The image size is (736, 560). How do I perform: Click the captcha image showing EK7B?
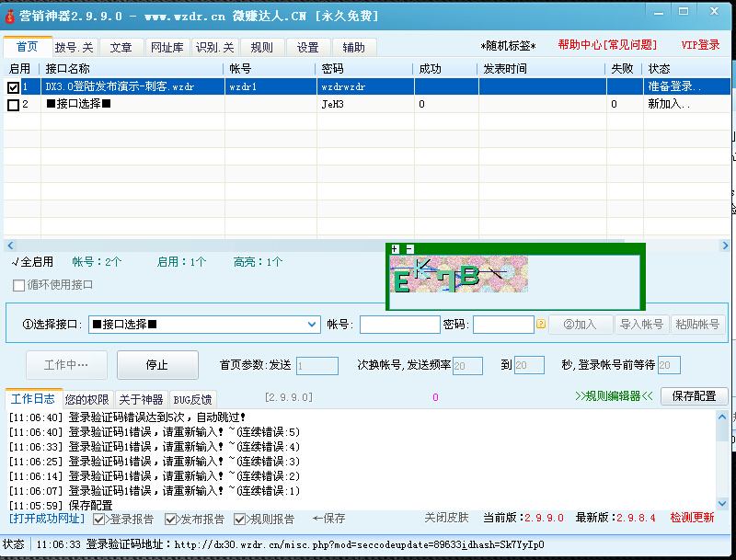(459, 274)
